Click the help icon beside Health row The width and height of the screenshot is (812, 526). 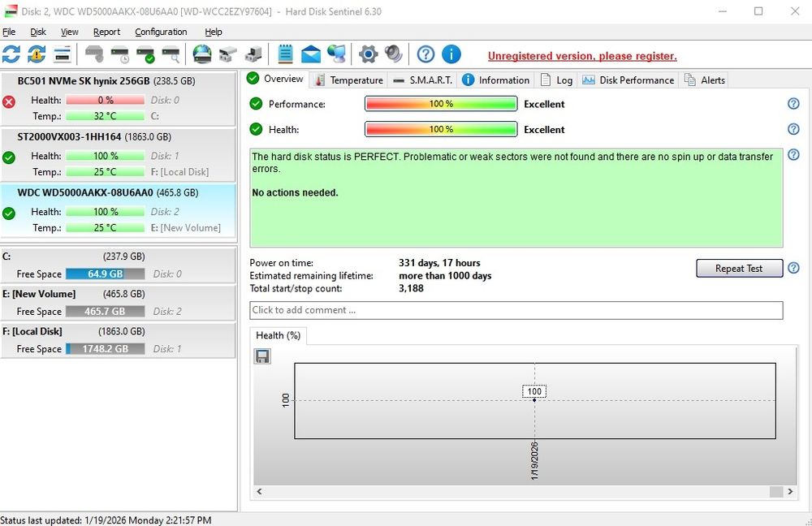(793, 129)
